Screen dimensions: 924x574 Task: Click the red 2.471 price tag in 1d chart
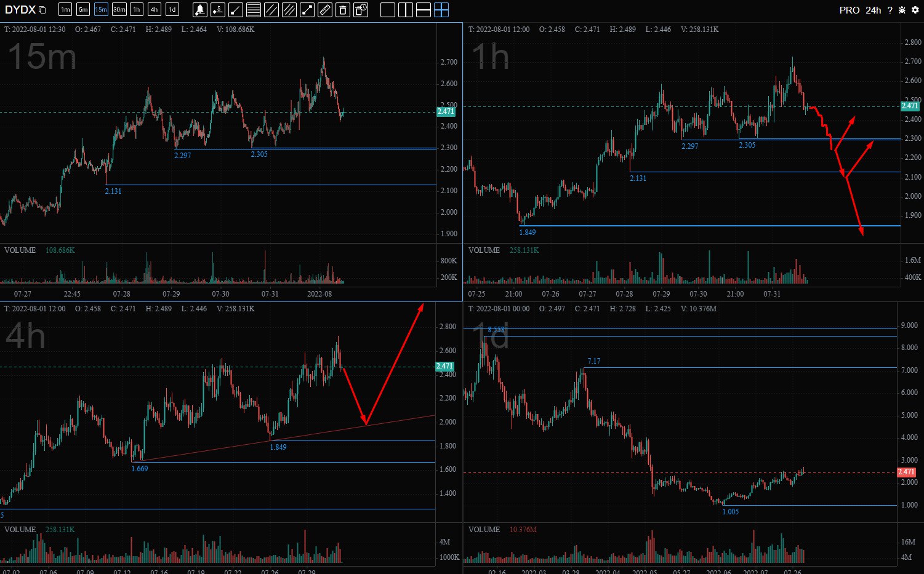pyautogui.click(x=906, y=472)
